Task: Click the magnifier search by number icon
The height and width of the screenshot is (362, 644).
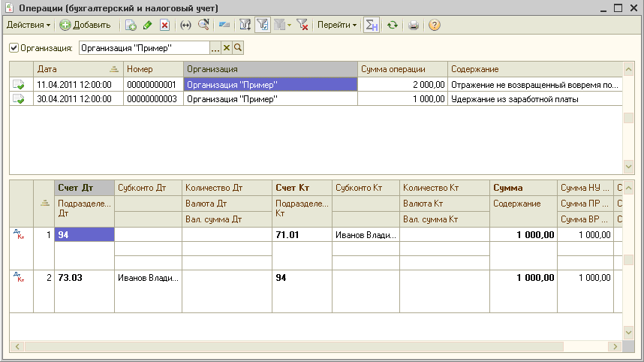Action: pos(203,25)
